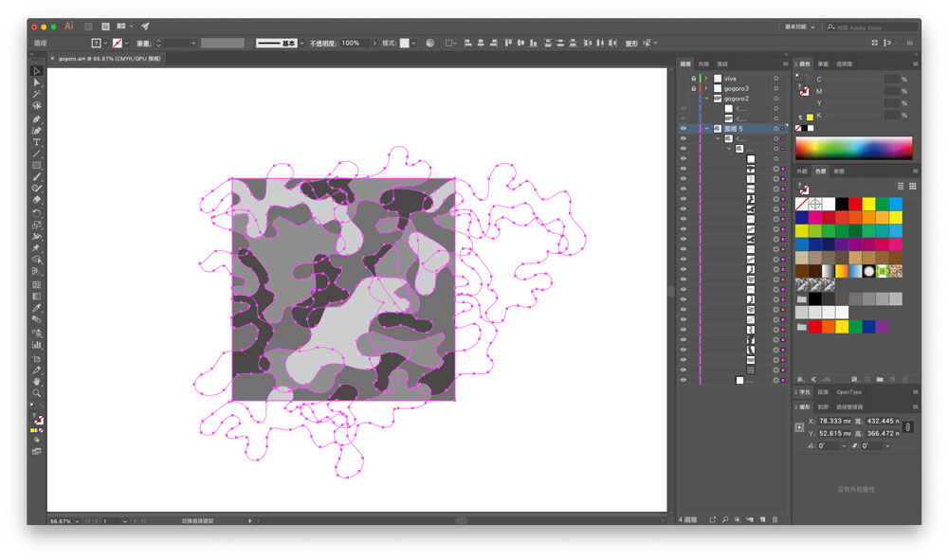Collapse the gogoro2 layer
The image size is (948, 560).
point(706,99)
